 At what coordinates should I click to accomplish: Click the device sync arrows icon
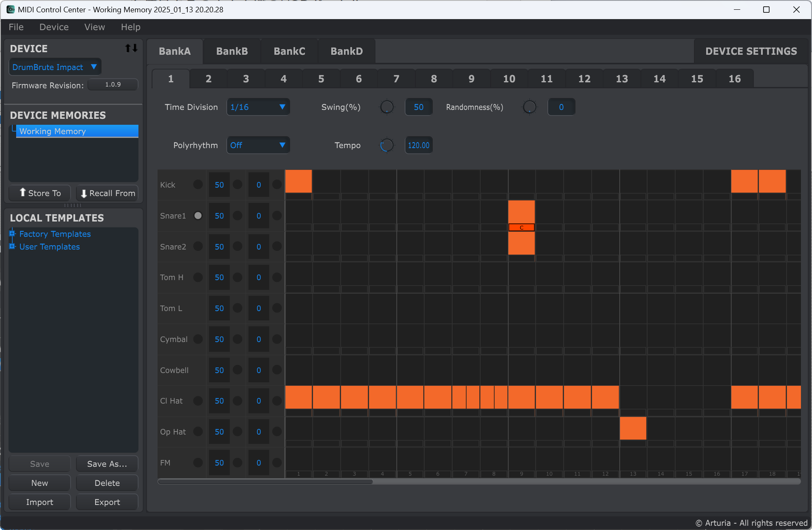coord(131,48)
